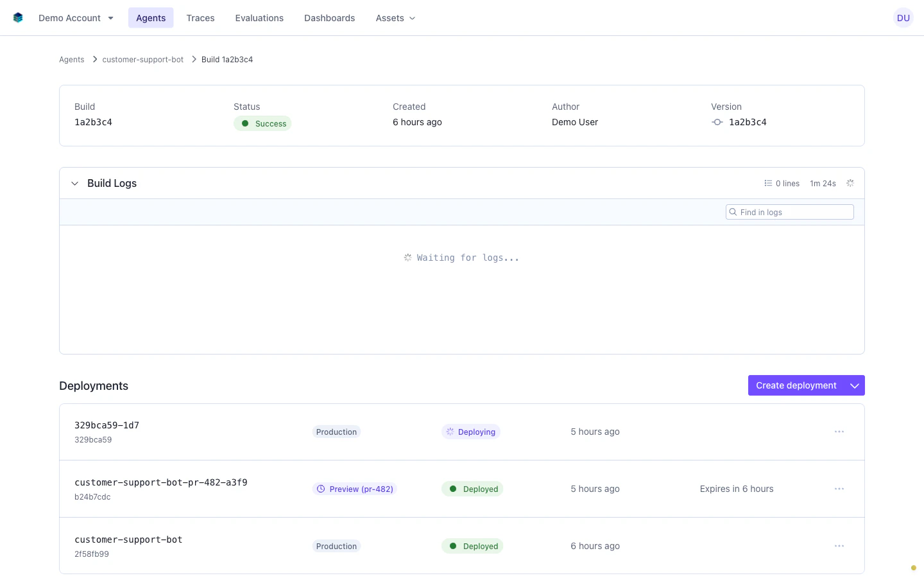The width and height of the screenshot is (924, 578).
Task: Open the Create deployment dropdown arrow
Action: pyautogui.click(x=855, y=385)
